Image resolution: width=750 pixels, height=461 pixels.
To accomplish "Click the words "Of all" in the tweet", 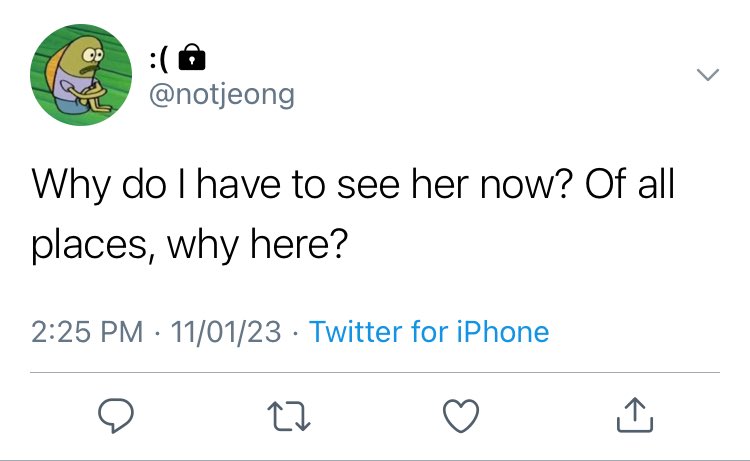I will click(x=630, y=183).
